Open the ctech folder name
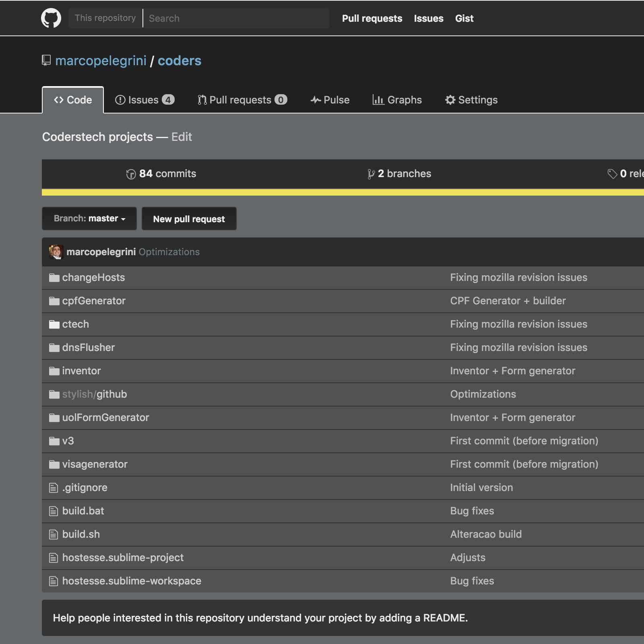 pos(76,324)
